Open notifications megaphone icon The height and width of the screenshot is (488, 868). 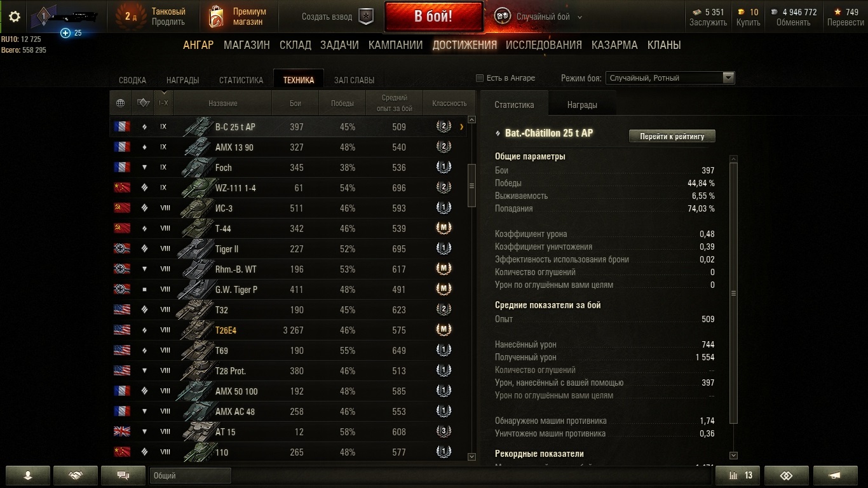[835, 475]
